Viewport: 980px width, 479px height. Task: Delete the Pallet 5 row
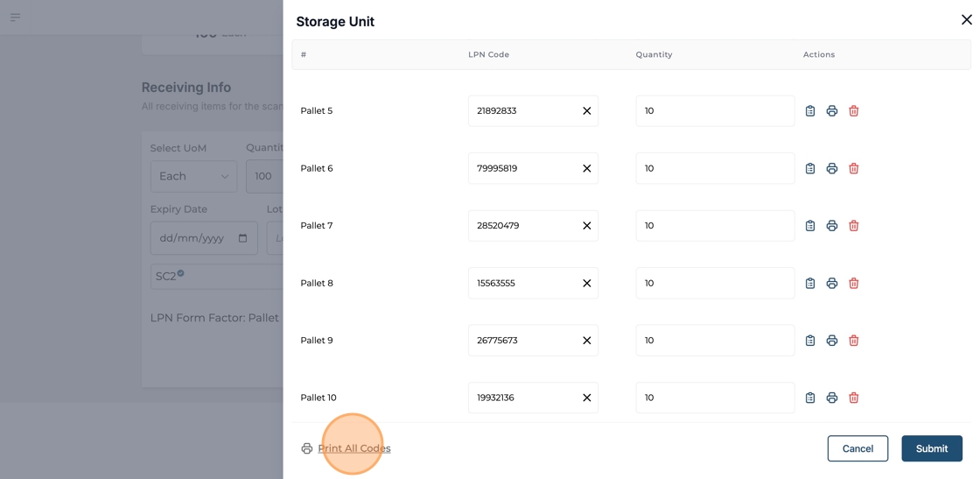pyautogui.click(x=853, y=111)
